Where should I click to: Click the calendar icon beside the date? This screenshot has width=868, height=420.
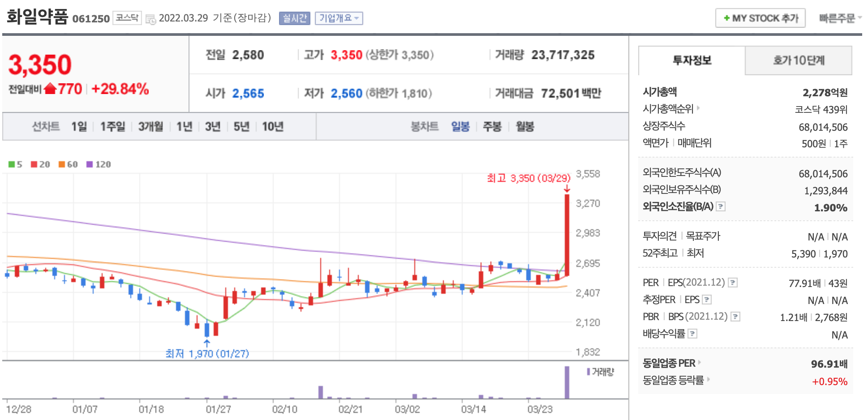[x=151, y=19]
